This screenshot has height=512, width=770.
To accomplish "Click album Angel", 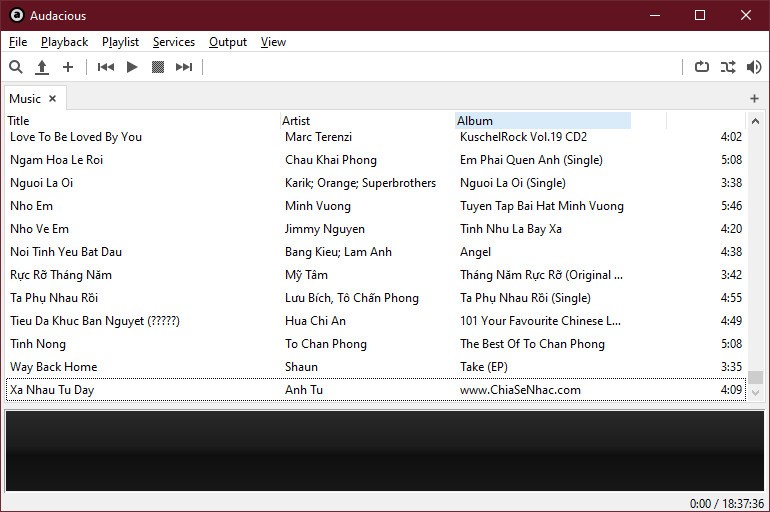I will tap(475, 252).
